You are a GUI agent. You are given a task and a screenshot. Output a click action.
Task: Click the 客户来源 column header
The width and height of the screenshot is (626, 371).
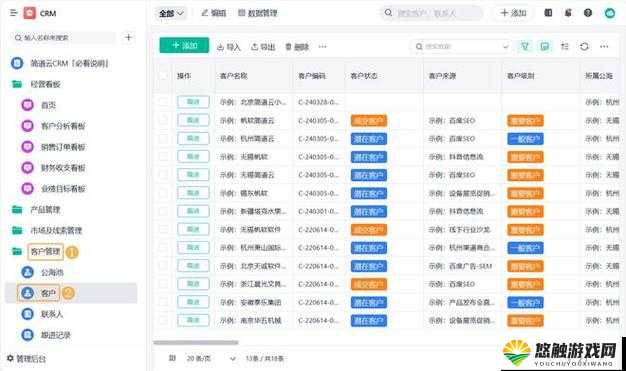(442, 75)
